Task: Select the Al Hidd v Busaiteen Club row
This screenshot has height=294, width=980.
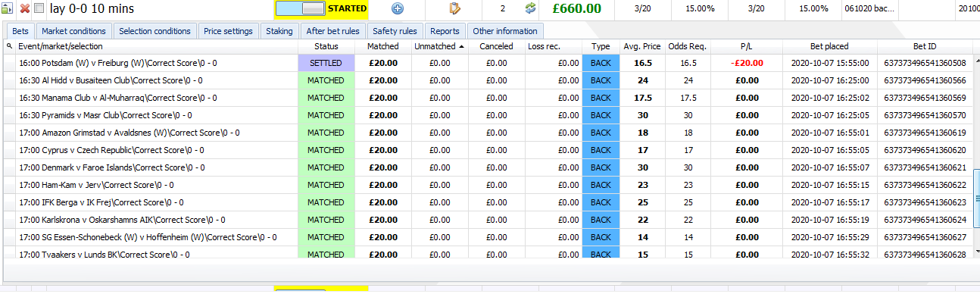Action: tap(488, 80)
